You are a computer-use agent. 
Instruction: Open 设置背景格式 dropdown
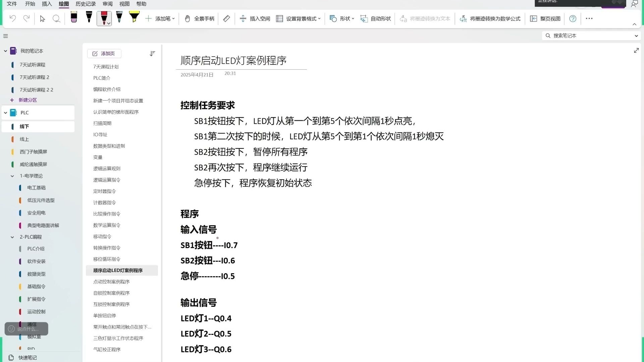pyautogui.click(x=298, y=19)
